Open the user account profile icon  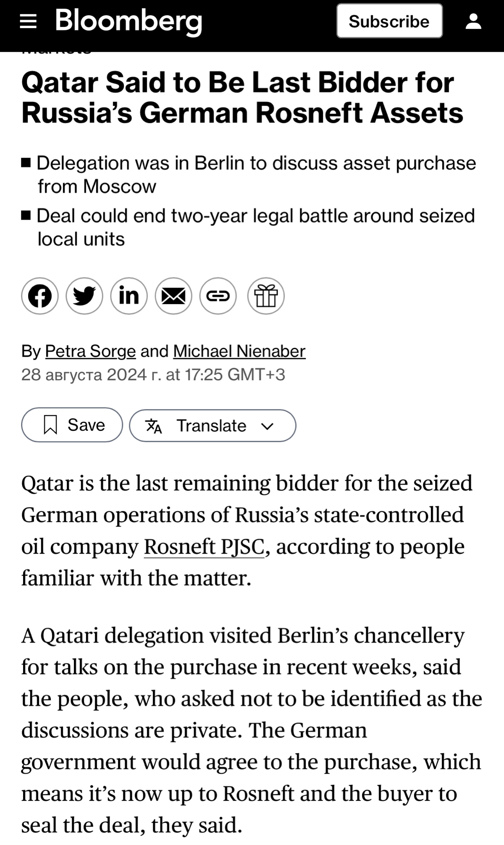pos(473,20)
